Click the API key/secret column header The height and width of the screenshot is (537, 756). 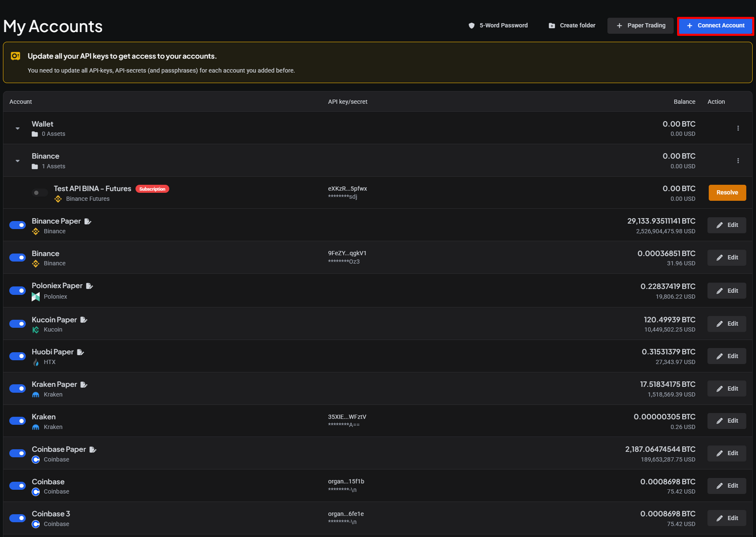348,102
